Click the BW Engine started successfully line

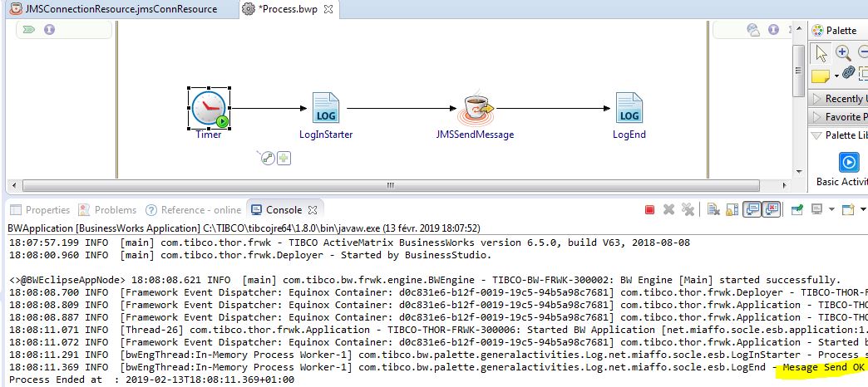425,280
